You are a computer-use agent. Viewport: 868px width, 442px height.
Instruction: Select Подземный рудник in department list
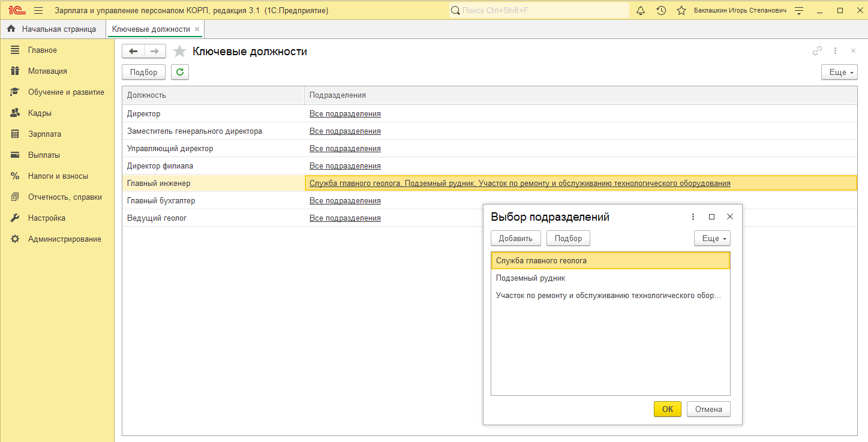pyautogui.click(x=531, y=278)
